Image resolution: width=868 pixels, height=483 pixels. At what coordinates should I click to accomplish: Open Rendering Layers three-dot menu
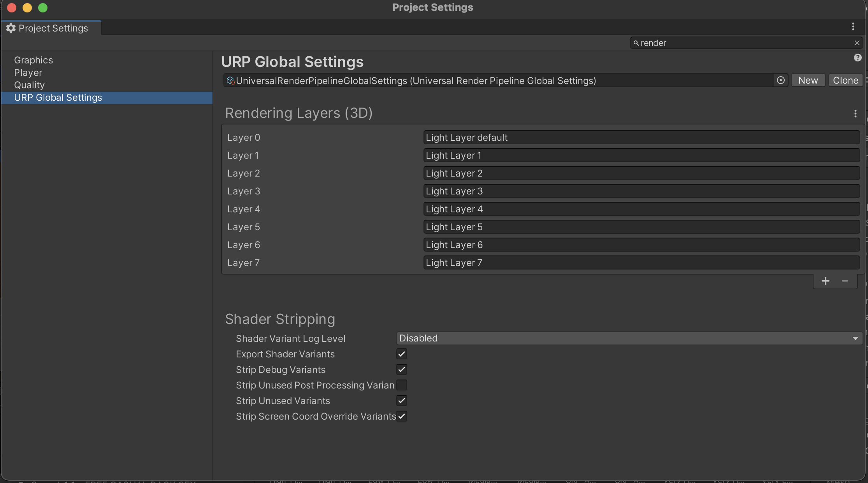pyautogui.click(x=855, y=114)
